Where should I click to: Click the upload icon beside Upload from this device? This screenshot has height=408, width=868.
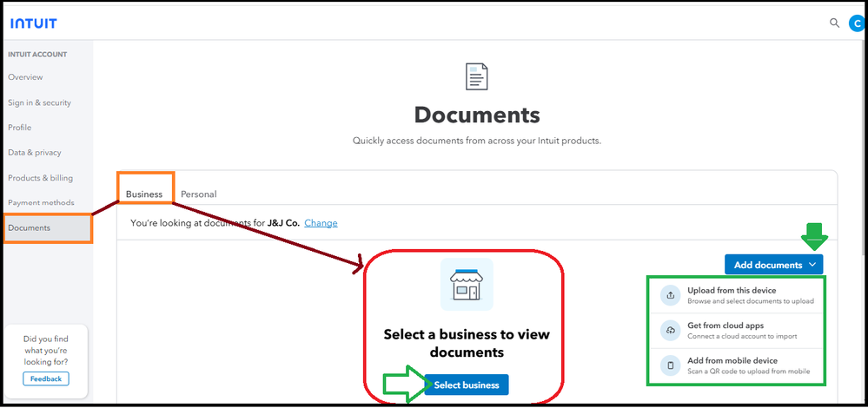click(670, 295)
